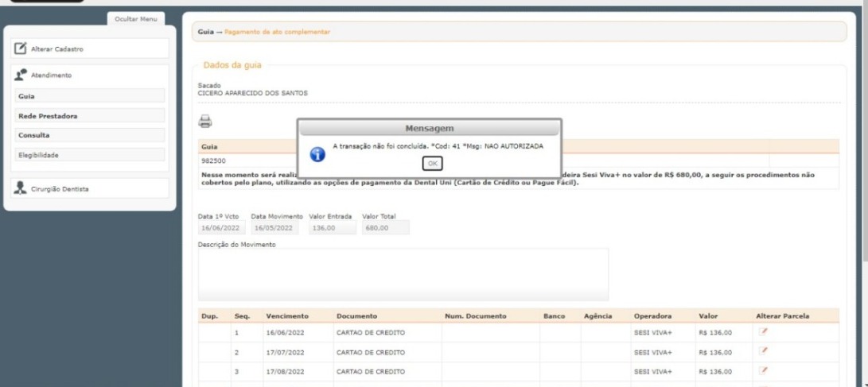Select Consulta in the sidebar
This screenshot has height=387, width=868.
tap(89, 135)
